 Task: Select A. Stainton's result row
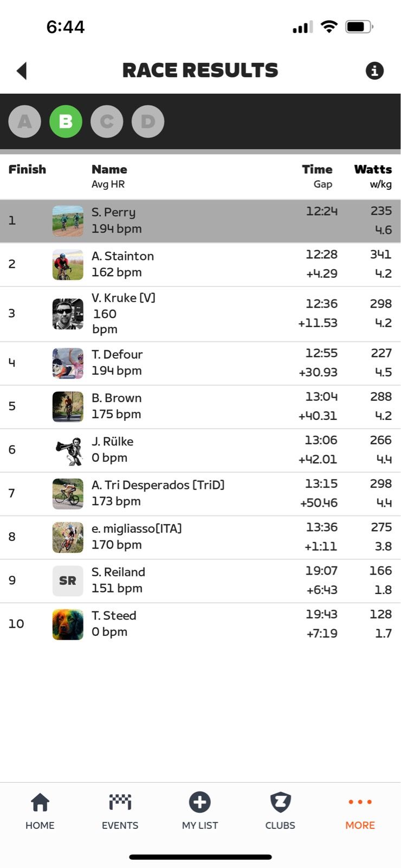[x=200, y=264]
